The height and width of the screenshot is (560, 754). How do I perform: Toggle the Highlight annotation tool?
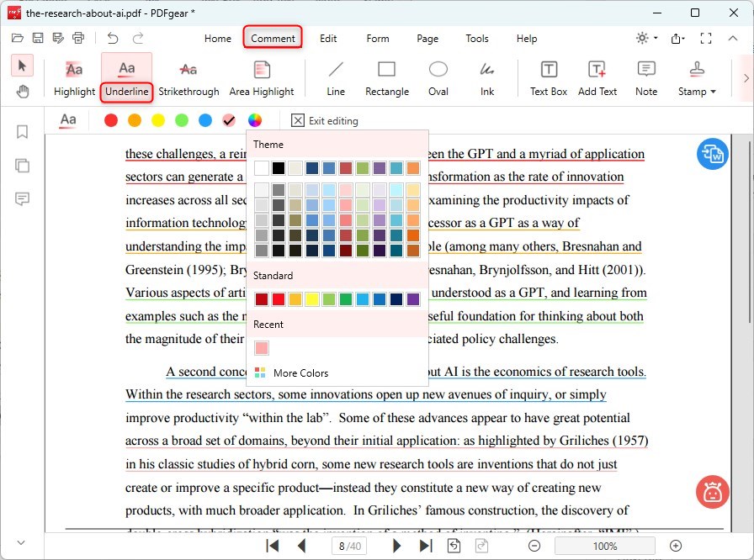pyautogui.click(x=74, y=78)
